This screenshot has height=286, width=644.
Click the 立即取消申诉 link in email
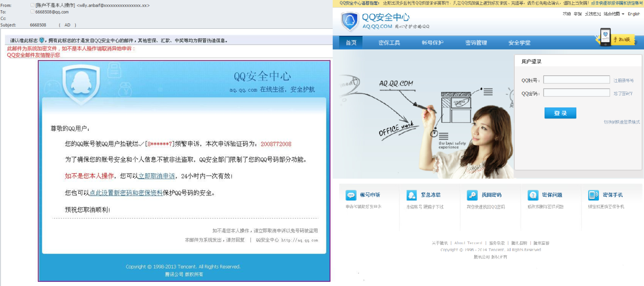(157, 176)
